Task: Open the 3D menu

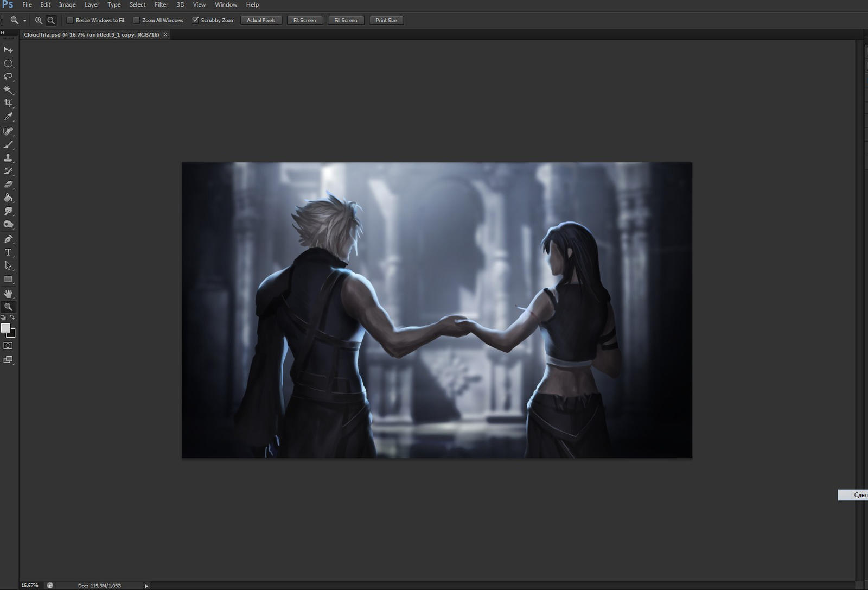Action: click(181, 4)
